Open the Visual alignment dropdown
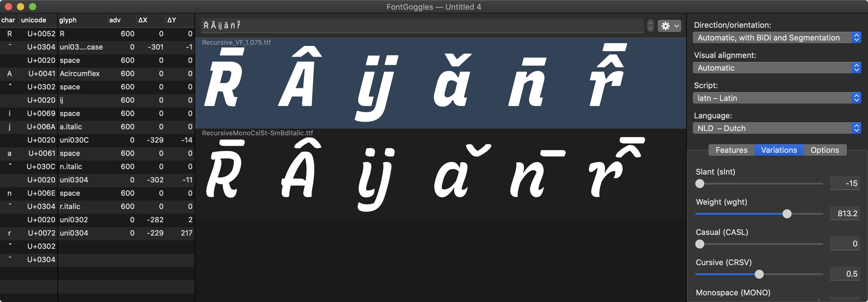The height and width of the screenshot is (302, 868). (777, 68)
